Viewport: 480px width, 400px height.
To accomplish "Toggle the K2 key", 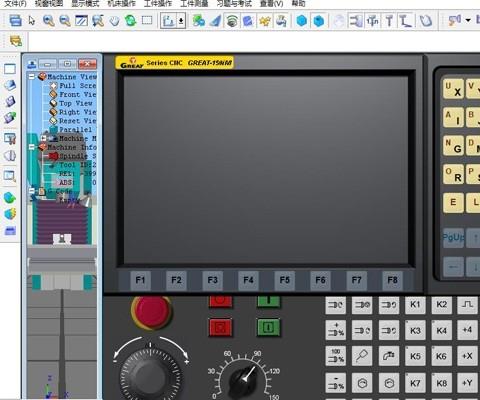I will [x=442, y=305].
